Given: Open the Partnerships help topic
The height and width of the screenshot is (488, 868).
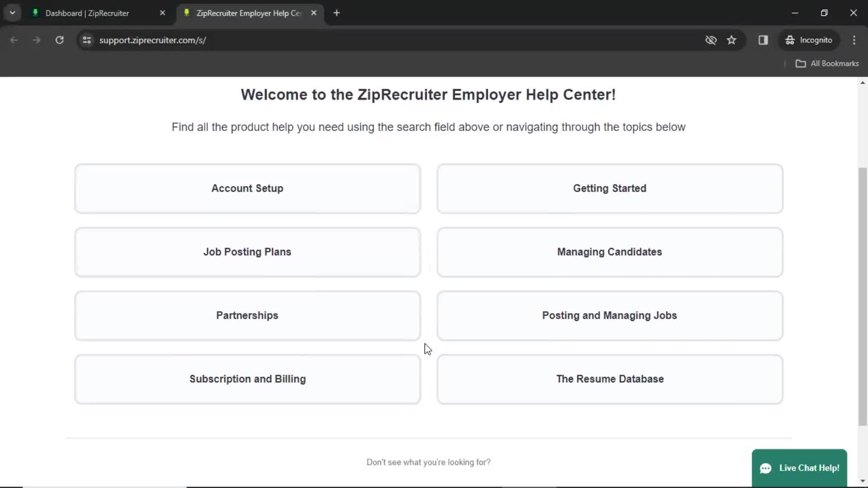Looking at the screenshot, I should point(247,315).
